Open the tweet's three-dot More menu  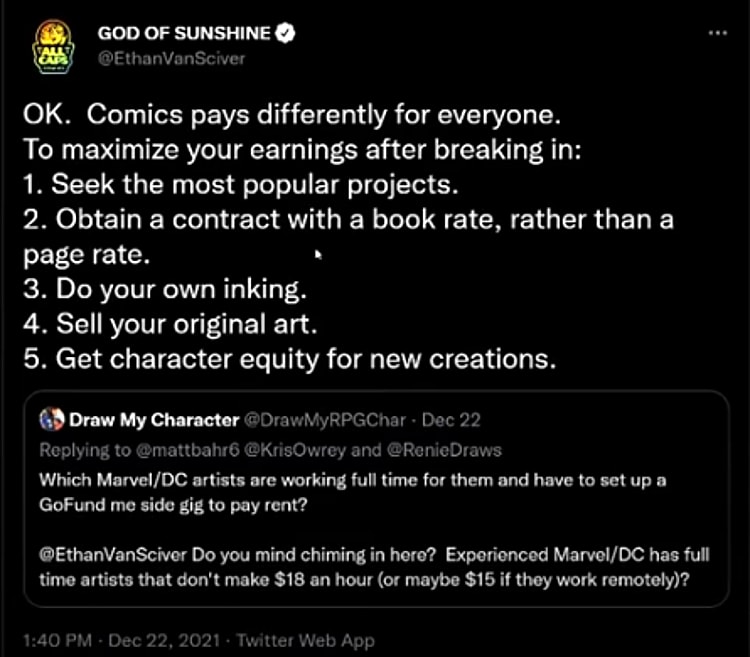pyautogui.click(x=717, y=32)
